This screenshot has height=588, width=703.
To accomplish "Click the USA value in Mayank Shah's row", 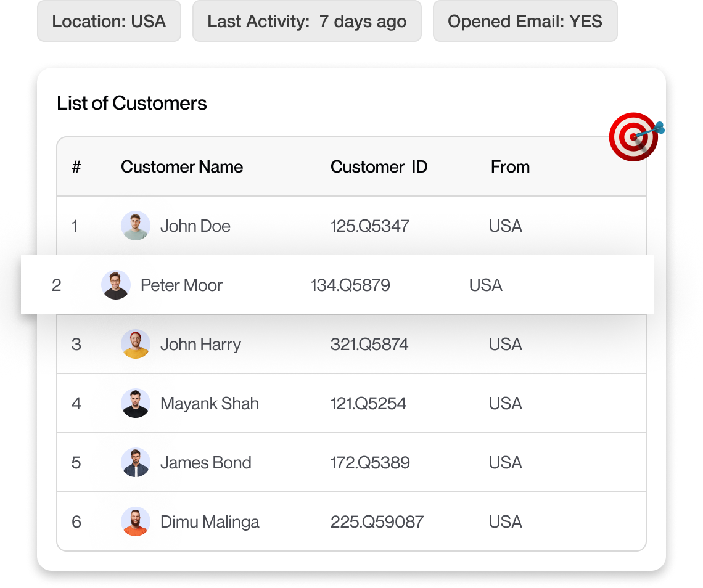I will 505,404.
